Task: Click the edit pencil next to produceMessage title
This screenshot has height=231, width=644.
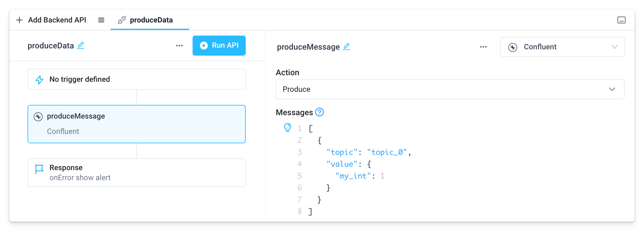Action: click(x=346, y=47)
